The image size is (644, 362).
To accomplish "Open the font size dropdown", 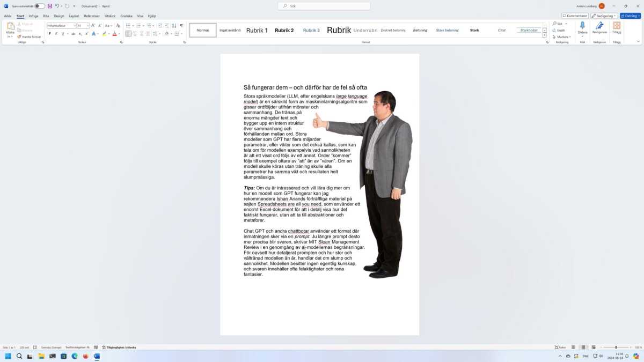I will click(x=87, y=26).
